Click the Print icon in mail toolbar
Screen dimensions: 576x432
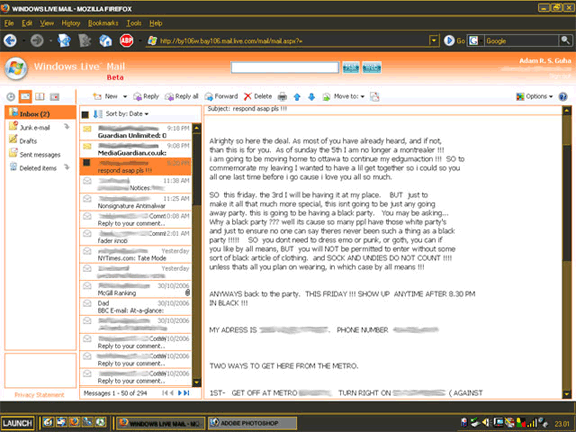coord(282,97)
